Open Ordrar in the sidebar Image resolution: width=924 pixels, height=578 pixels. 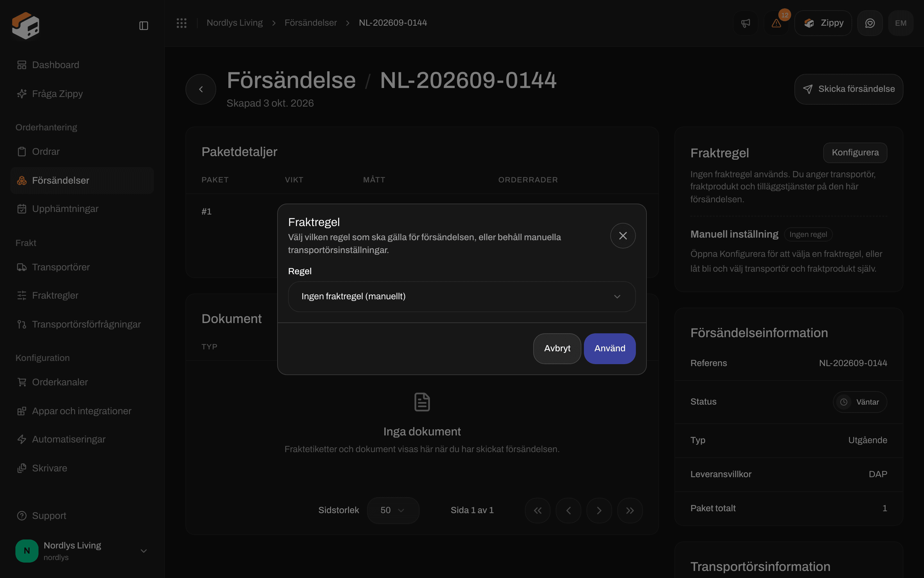82,152
